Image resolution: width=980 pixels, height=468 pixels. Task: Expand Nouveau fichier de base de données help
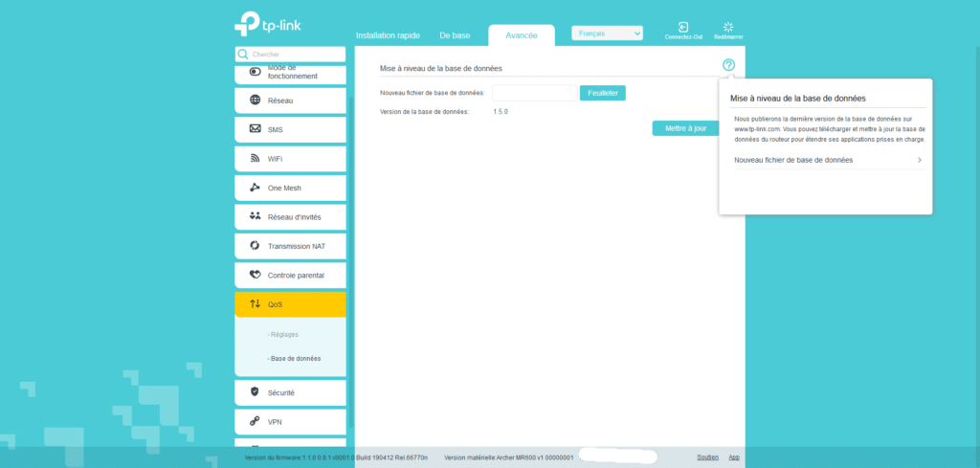tap(828, 160)
